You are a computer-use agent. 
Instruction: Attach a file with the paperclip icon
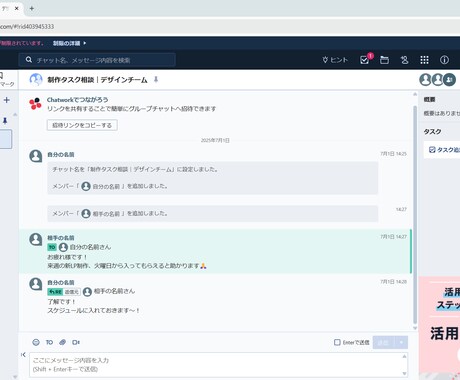[x=62, y=342]
